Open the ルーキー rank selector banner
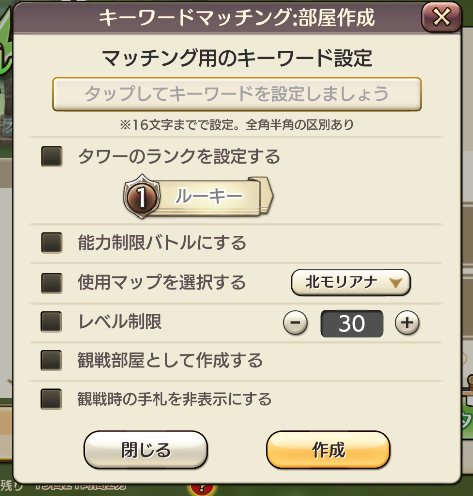Image resolution: width=473 pixels, height=496 pixels. tap(198, 197)
